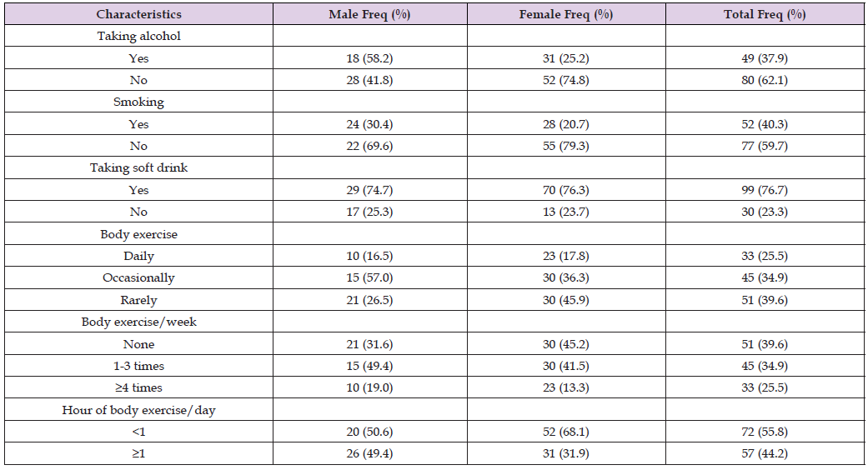Click the Taking soft drink label
Screen dimensions: 868x470
click(138, 167)
